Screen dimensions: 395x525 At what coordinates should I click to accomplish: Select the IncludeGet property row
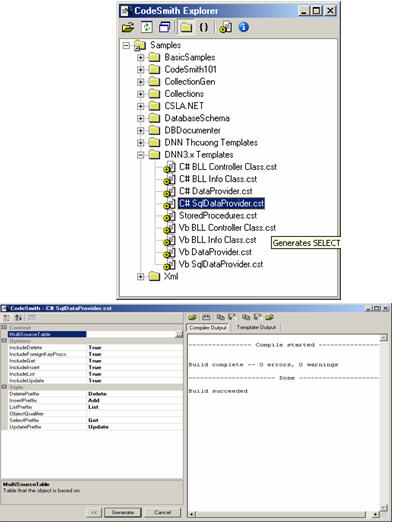tap(95, 361)
